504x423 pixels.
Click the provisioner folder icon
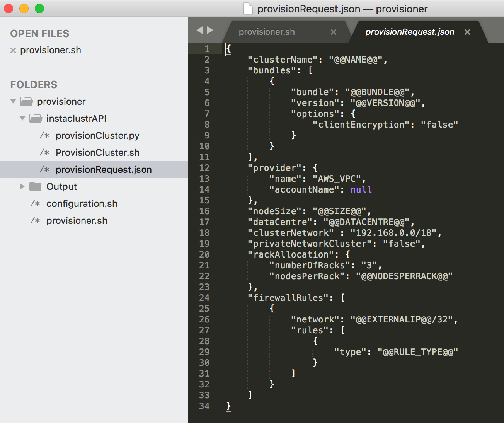27,101
